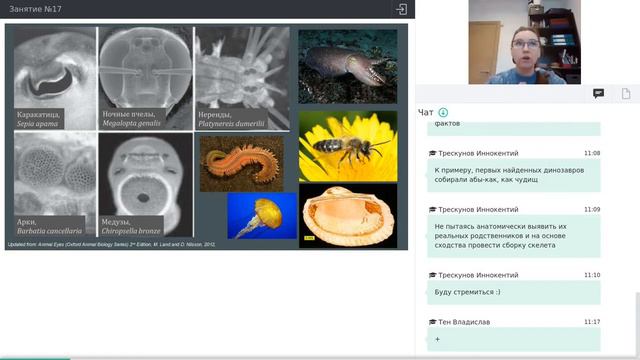Click graduation cap icon at 11:08 message
Viewport: 640px width, 360px height.
432,153
